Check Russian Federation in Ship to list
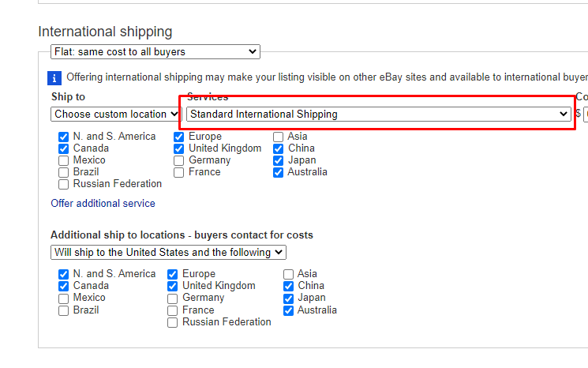Image resolution: width=588 pixels, height=368 pixels. (63, 185)
